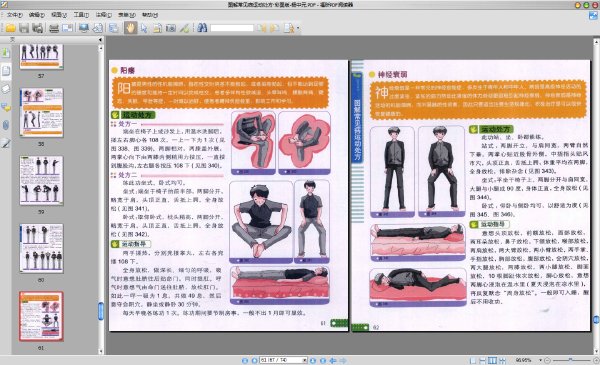Switch to continuous page view

tap(483, 360)
